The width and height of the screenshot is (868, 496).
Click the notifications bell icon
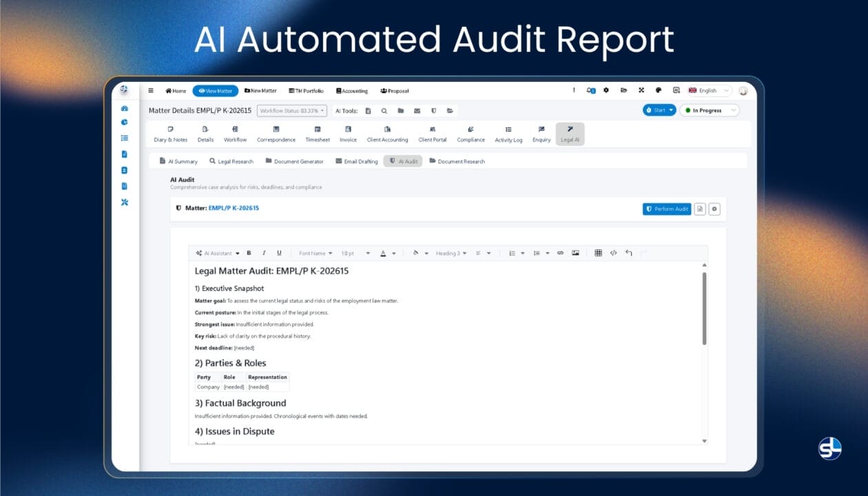589,90
